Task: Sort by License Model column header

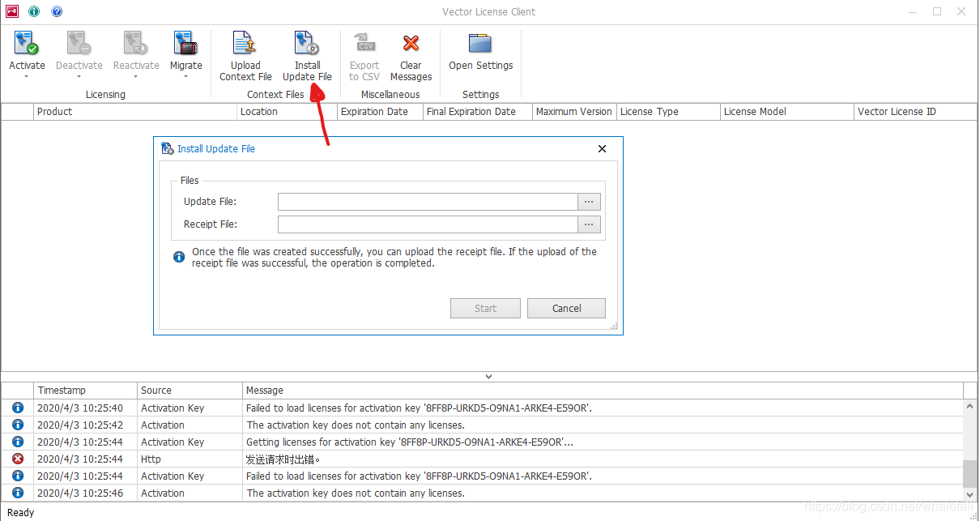Action: pyautogui.click(x=787, y=112)
